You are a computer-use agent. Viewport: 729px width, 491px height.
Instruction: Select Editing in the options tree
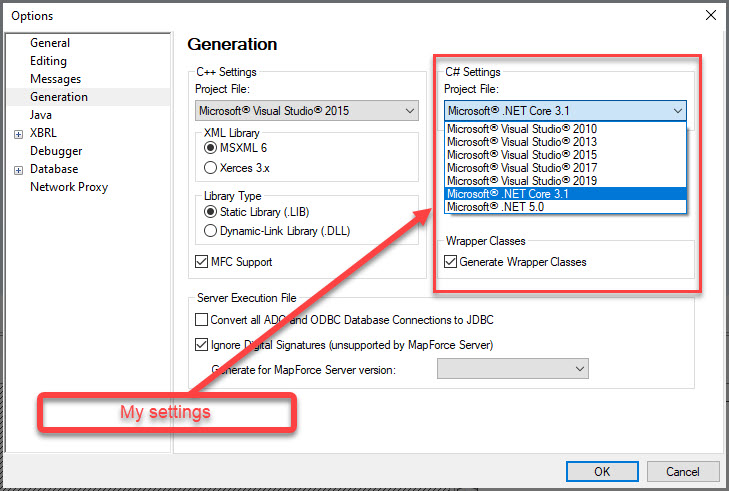click(48, 61)
